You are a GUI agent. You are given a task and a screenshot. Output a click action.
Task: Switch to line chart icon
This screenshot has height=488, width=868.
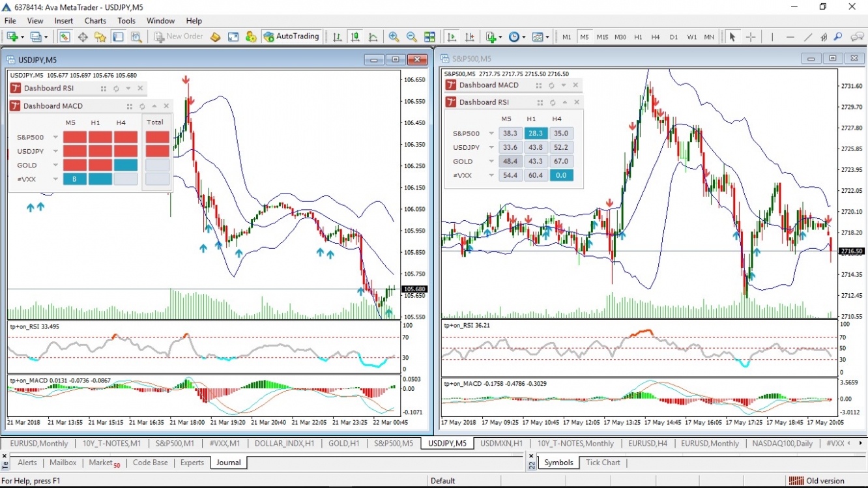(x=373, y=37)
